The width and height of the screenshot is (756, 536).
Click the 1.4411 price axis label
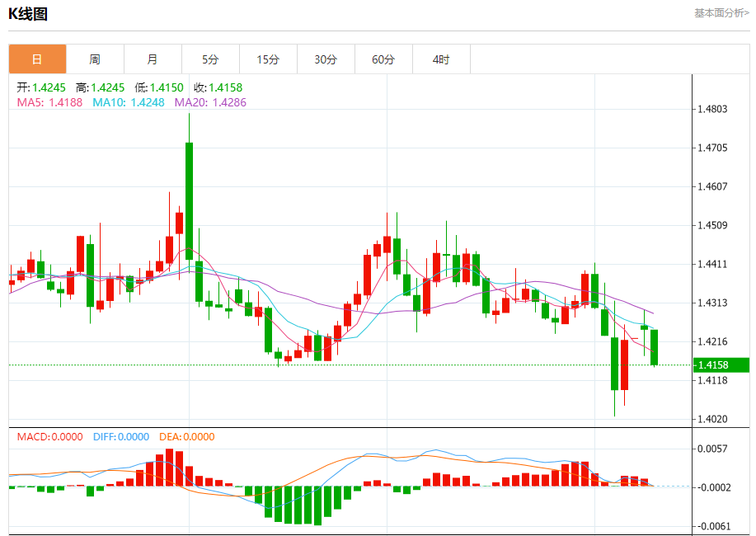click(712, 265)
